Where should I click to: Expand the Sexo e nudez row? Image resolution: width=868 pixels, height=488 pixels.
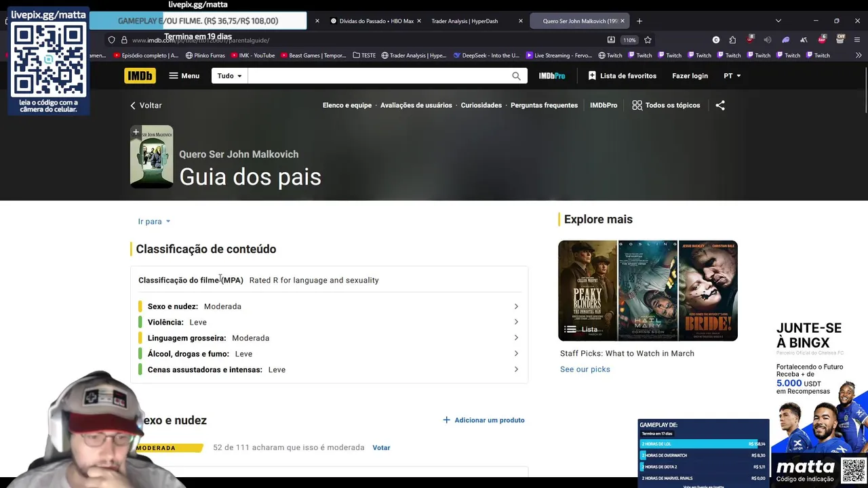click(x=329, y=306)
